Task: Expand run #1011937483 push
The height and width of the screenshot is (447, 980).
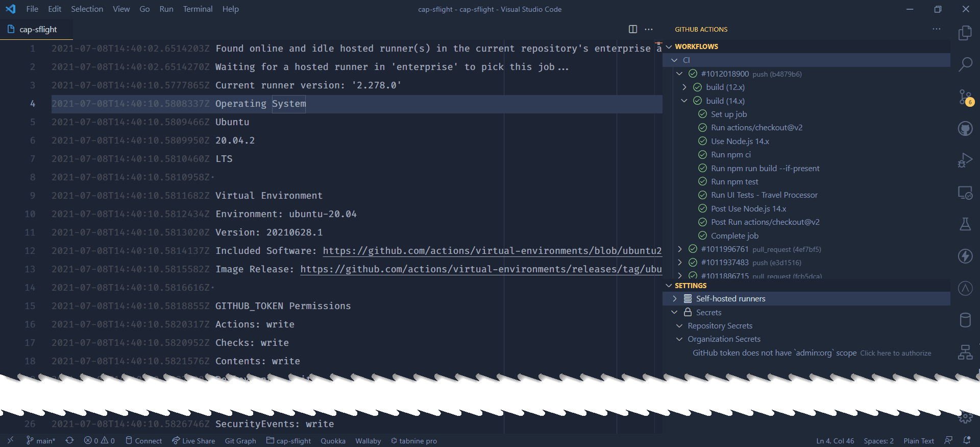Action: pos(679,262)
